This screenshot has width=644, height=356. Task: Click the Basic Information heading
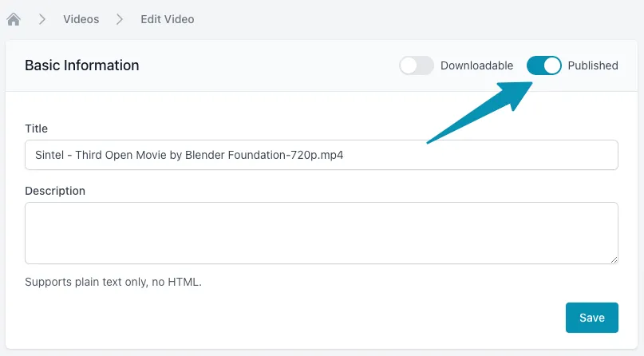(x=82, y=65)
